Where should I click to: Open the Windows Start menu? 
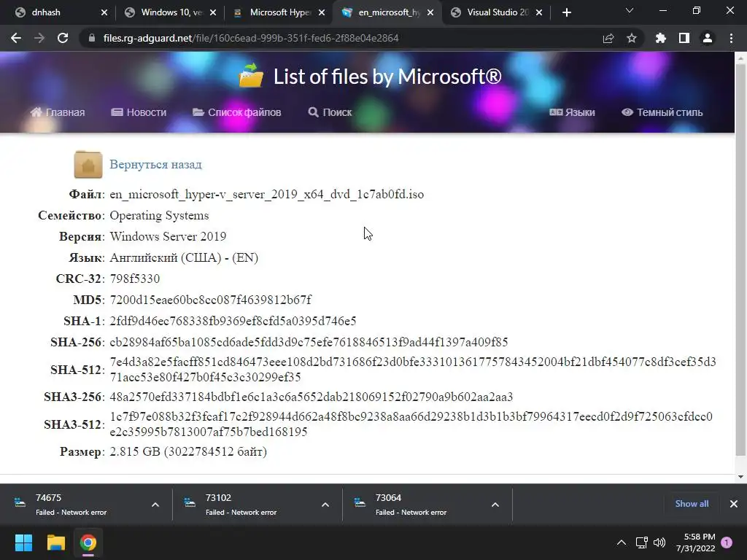23,542
